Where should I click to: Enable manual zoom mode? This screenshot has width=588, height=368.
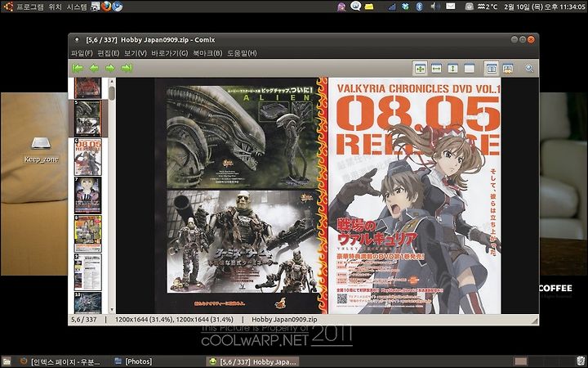coord(469,69)
